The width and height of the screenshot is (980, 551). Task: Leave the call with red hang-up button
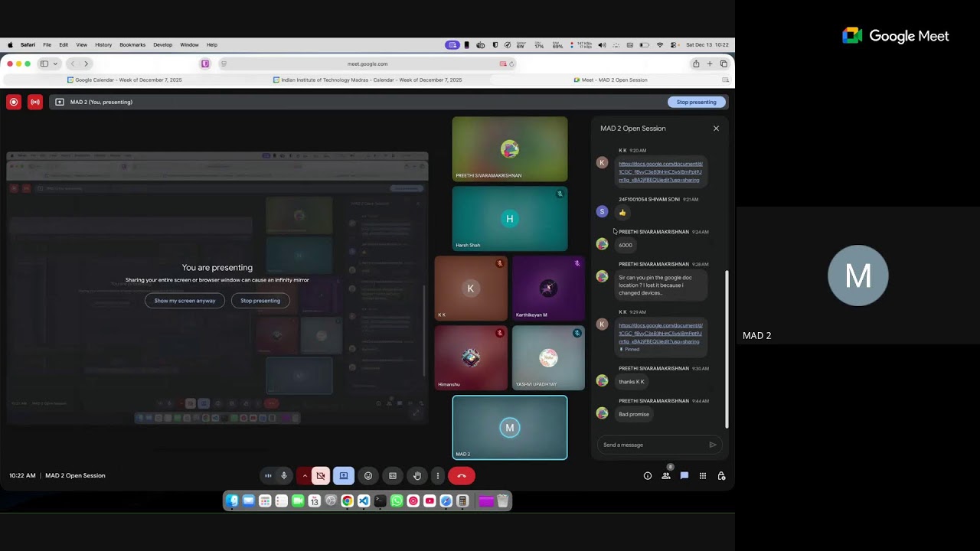pos(462,476)
